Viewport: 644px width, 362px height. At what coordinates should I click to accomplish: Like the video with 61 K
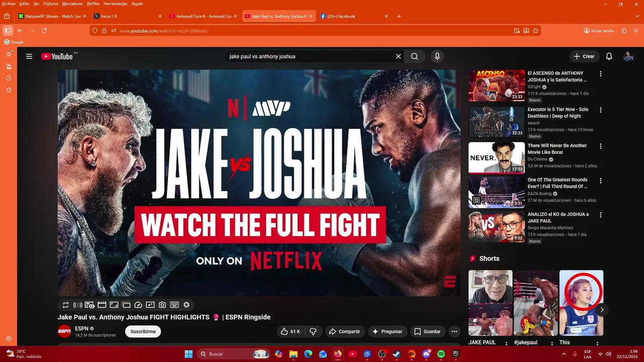click(x=290, y=331)
